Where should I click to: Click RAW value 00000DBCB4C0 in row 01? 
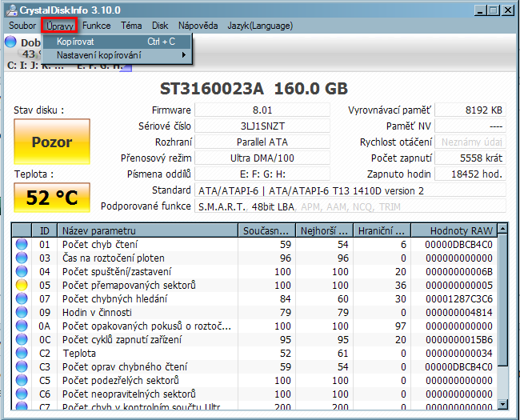click(458, 245)
